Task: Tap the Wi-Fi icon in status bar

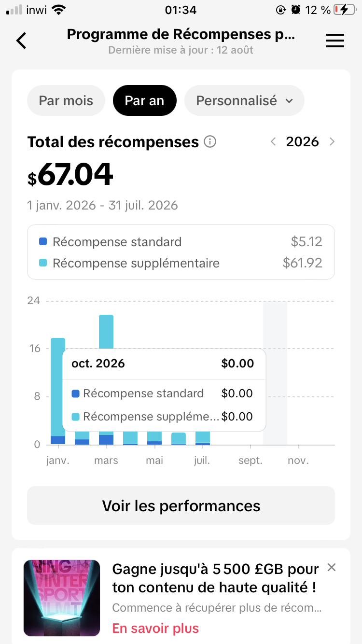Action: click(58, 10)
